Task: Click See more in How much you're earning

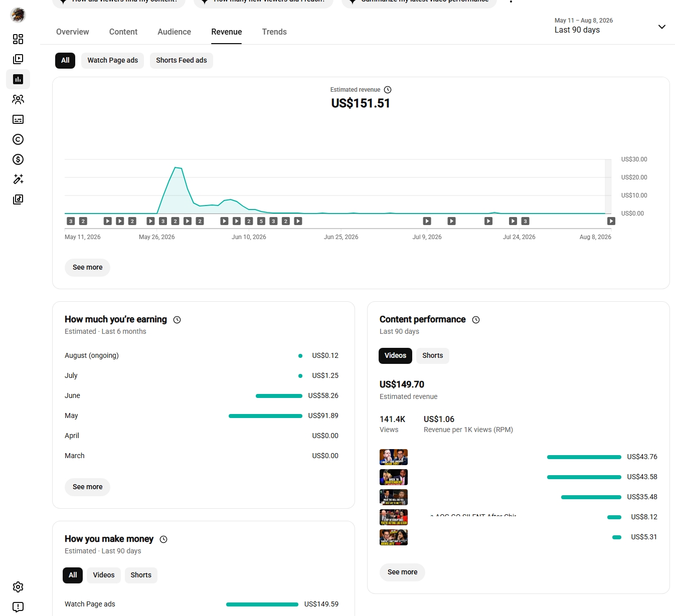Action: 87,487
